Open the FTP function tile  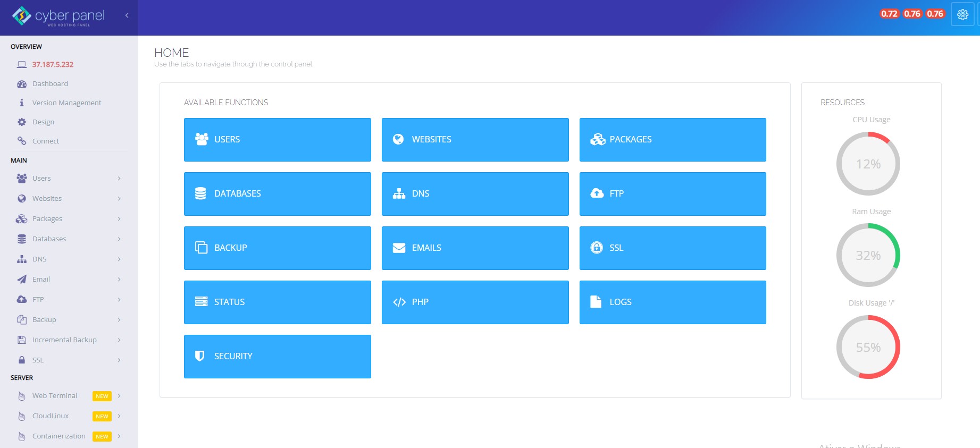[673, 194]
